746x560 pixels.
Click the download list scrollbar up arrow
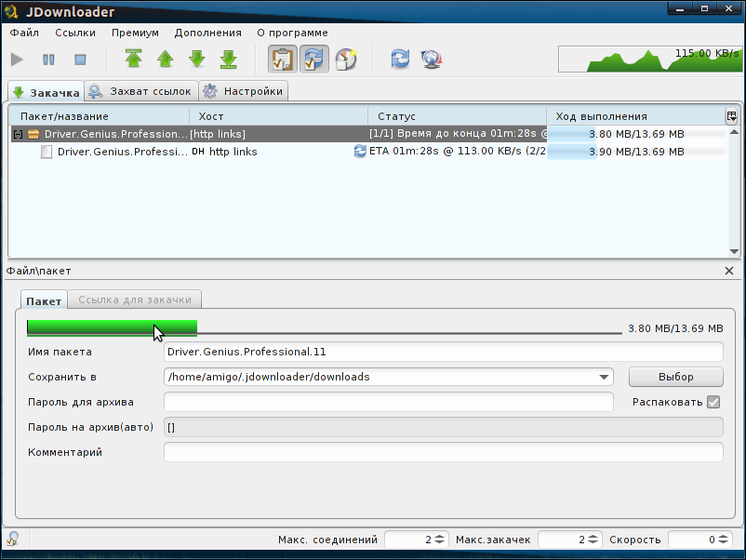734,132
